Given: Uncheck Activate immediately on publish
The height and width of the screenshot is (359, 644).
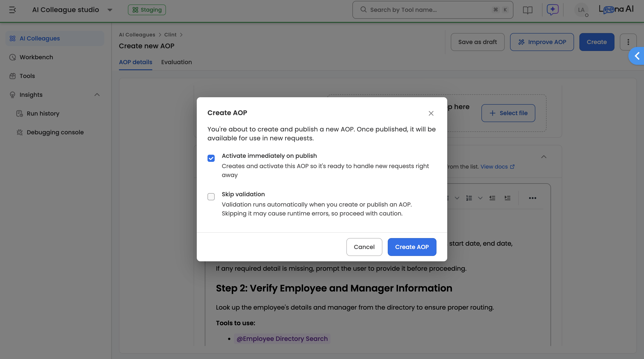Looking at the screenshot, I should [x=211, y=158].
